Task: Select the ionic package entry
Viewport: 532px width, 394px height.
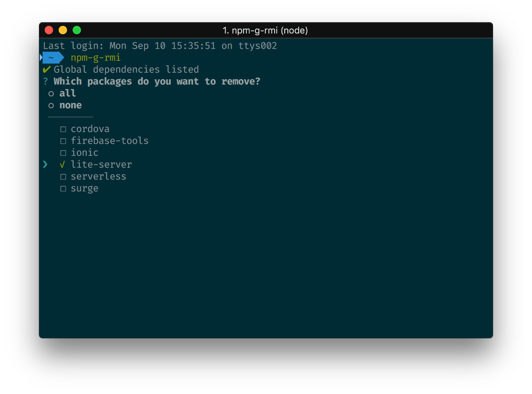Action: [84, 152]
